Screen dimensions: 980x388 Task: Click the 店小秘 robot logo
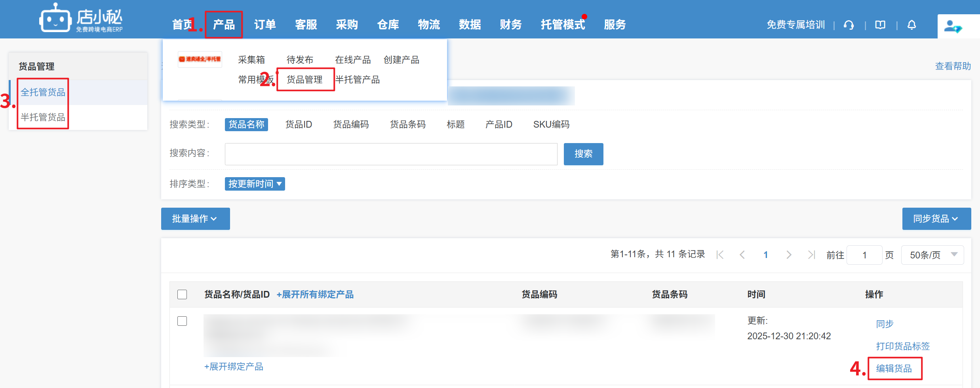click(x=55, y=19)
